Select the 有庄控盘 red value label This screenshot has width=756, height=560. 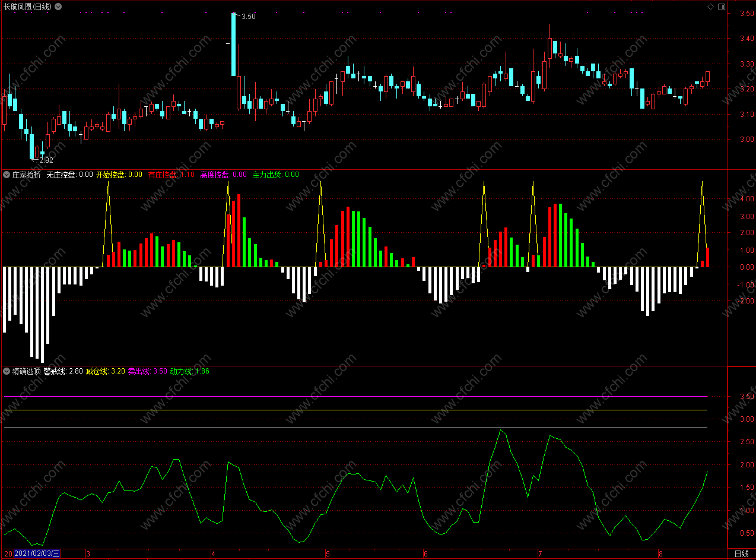171,175
